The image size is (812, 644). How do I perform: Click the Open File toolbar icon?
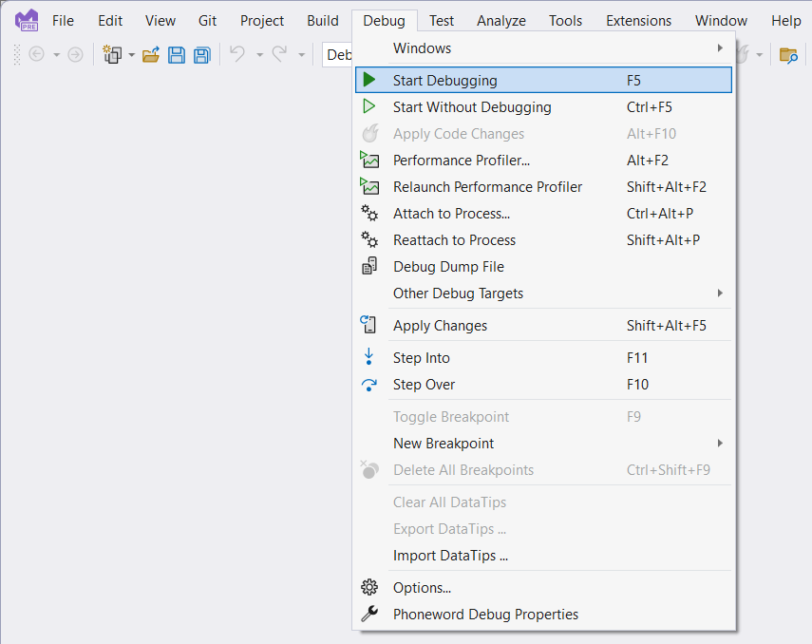150,54
